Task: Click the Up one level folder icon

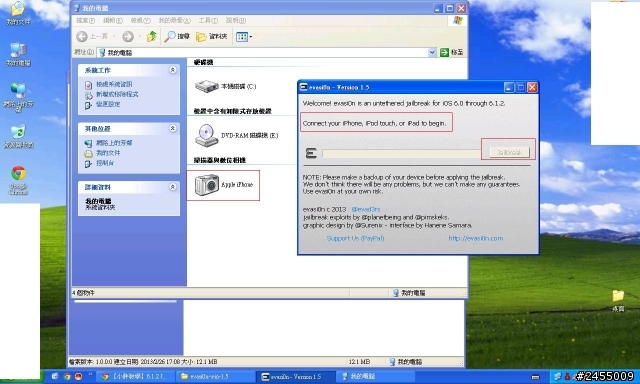Action: coord(151,37)
